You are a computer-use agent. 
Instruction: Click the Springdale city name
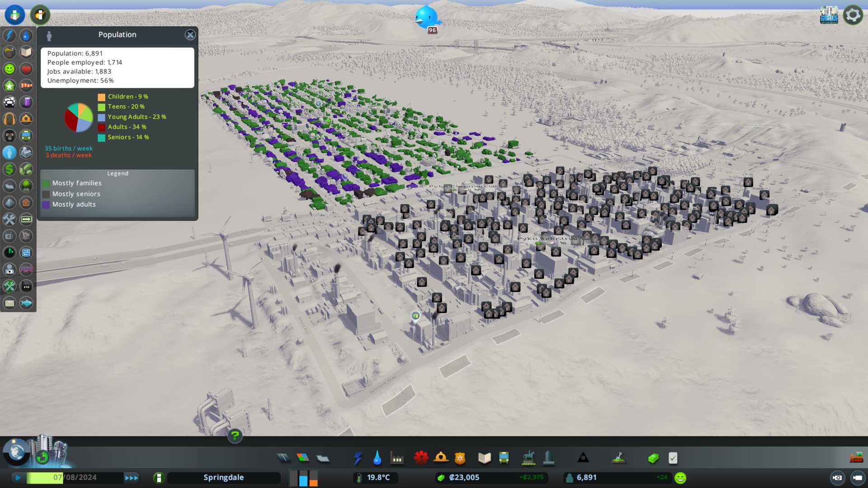click(223, 478)
